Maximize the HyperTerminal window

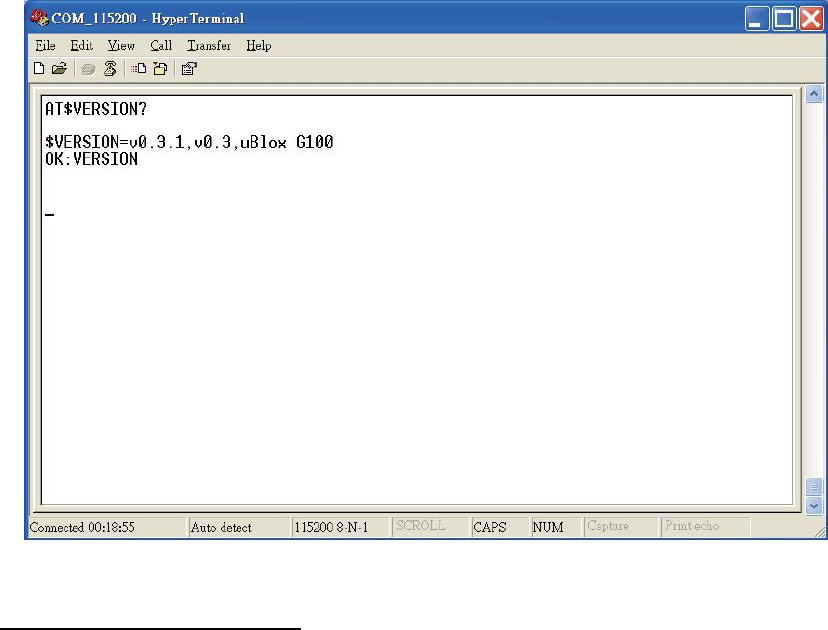[784, 19]
